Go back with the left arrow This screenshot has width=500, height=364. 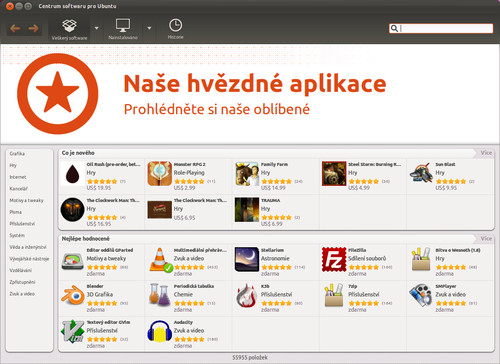tap(15, 28)
